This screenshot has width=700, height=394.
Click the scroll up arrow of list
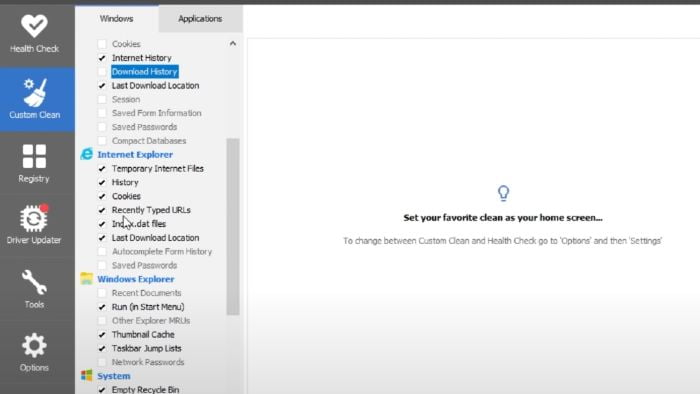233,43
